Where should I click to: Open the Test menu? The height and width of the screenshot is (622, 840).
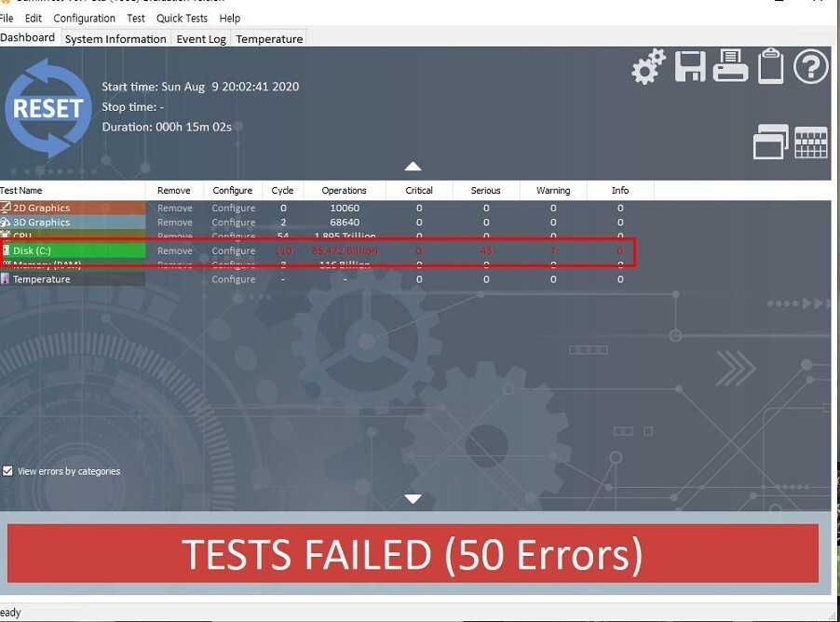click(x=136, y=19)
